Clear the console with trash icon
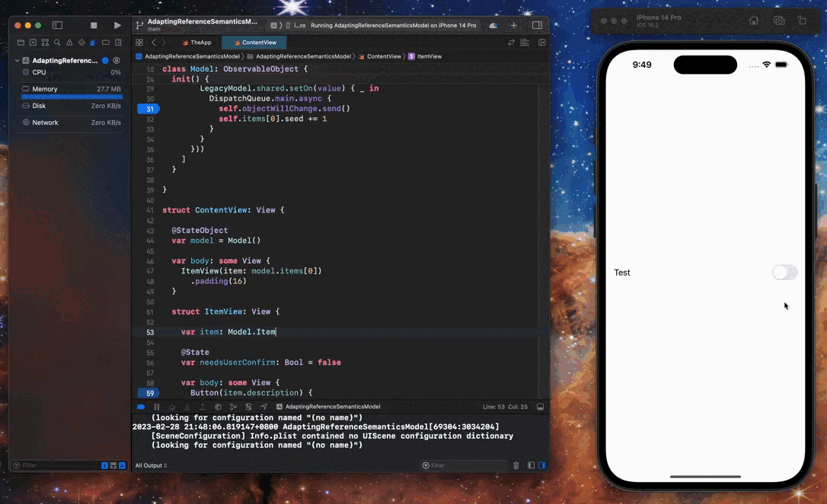This screenshot has width=827, height=504. pos(516,465)
